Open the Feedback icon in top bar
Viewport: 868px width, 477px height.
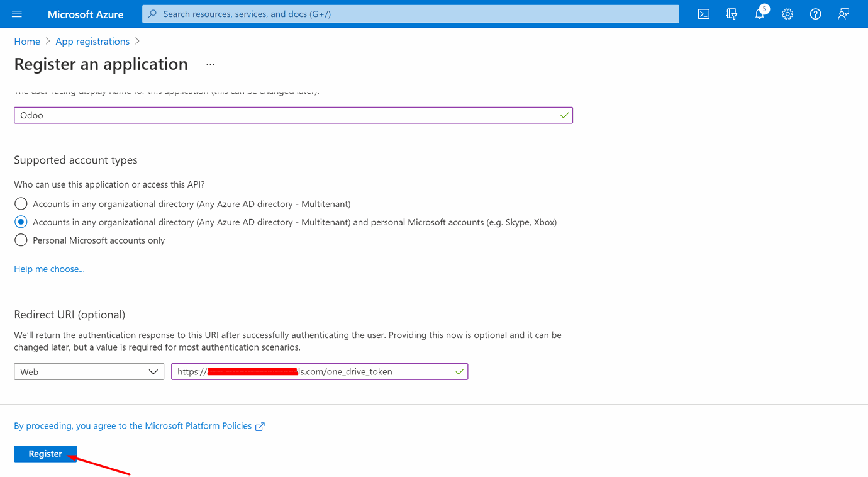coord(843,14)
